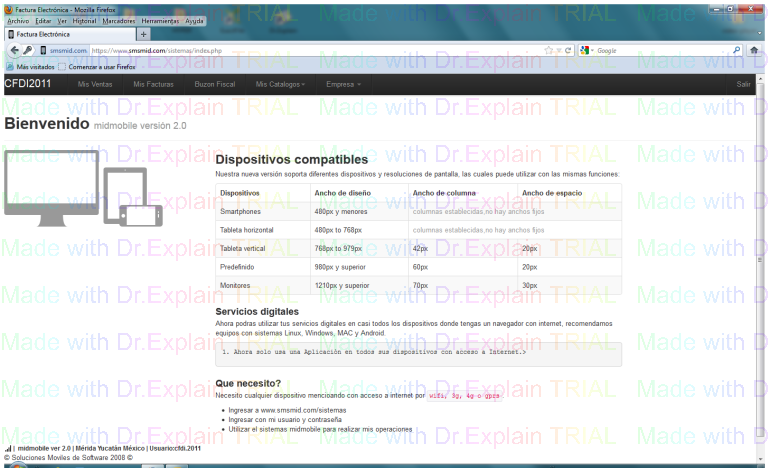Open the Marcadores menu
Viewport: 769px width, 468px height.
click(119, 21)
